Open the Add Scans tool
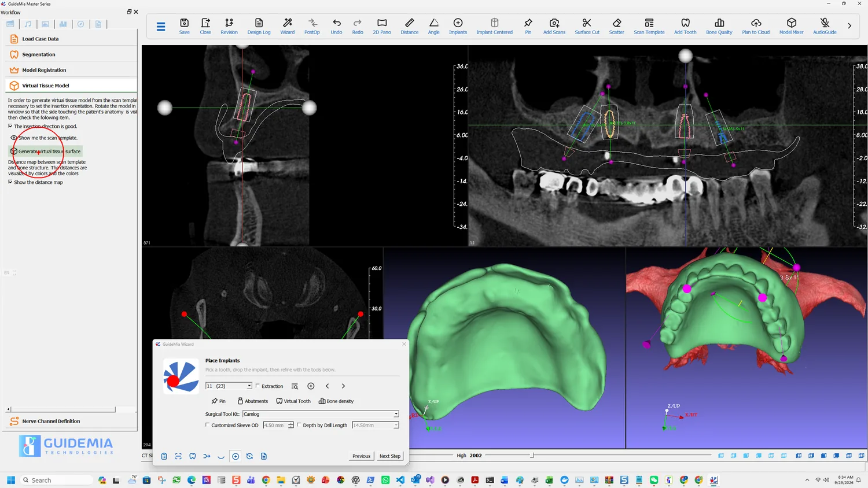The image size is (868, 488). tap(554, 26)
